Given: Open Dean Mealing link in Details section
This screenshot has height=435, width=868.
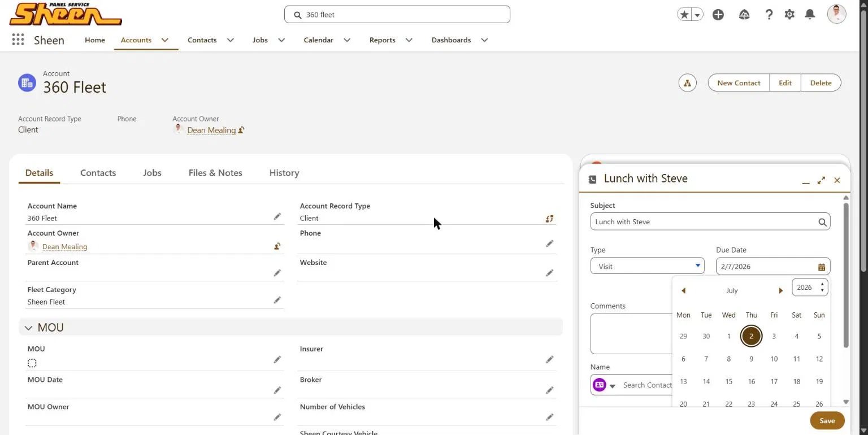Looking at the screenshot, I should (x=64, y=247).
